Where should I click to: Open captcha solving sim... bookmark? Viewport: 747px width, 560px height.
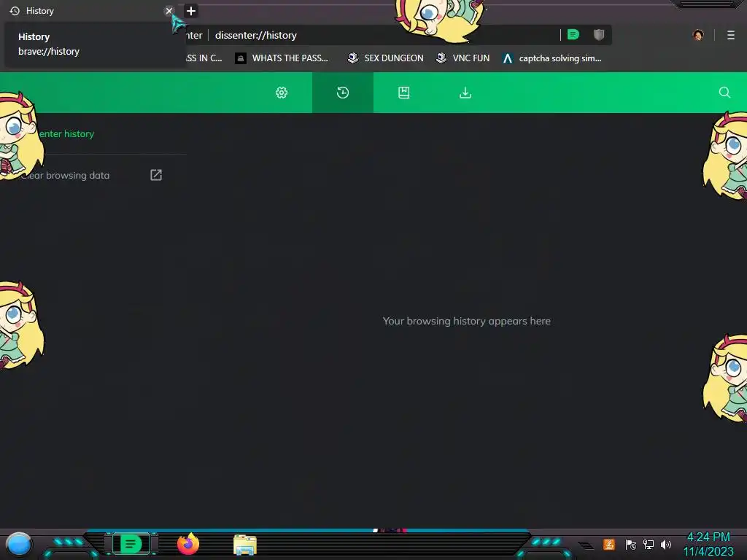[551, 58]
